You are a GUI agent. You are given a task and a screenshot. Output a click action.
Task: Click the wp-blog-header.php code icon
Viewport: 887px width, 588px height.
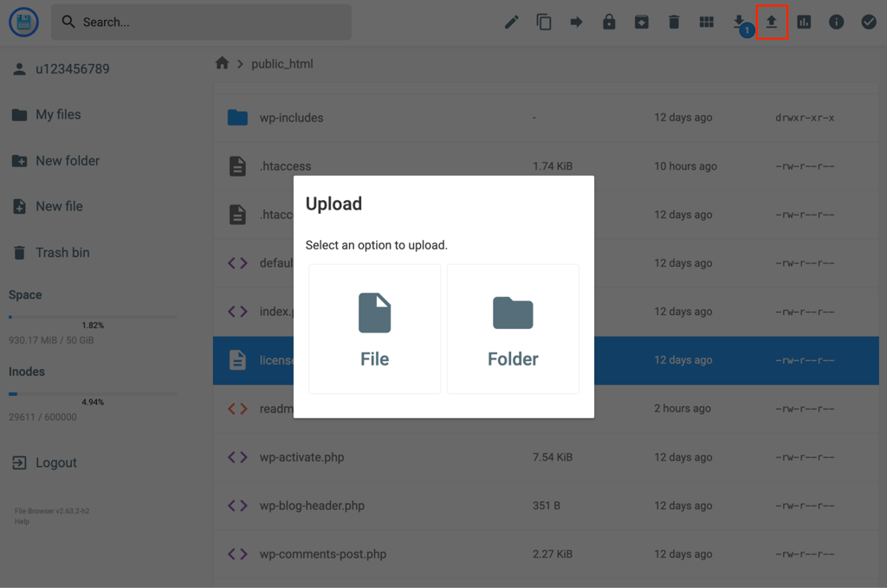(237, 506)
